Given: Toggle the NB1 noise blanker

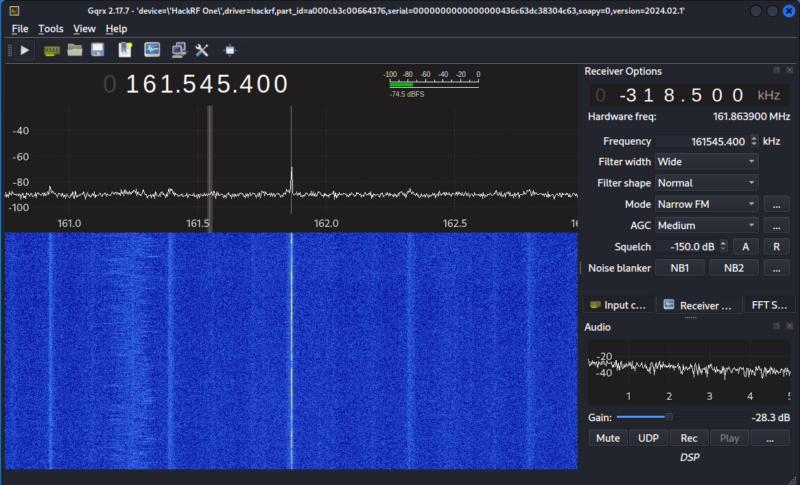Looking at the screenshot, I should coord(680,268).
